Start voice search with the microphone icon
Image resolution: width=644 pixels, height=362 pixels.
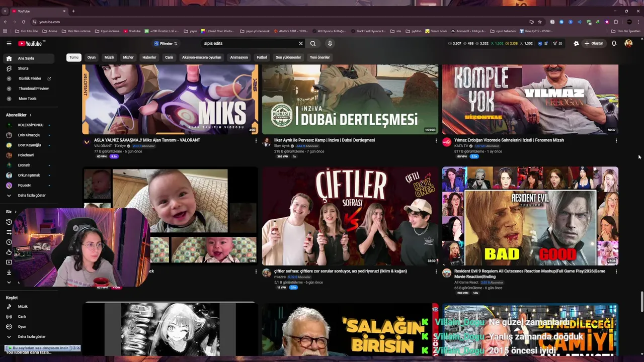pyautogui.click(x=330, y=43)
